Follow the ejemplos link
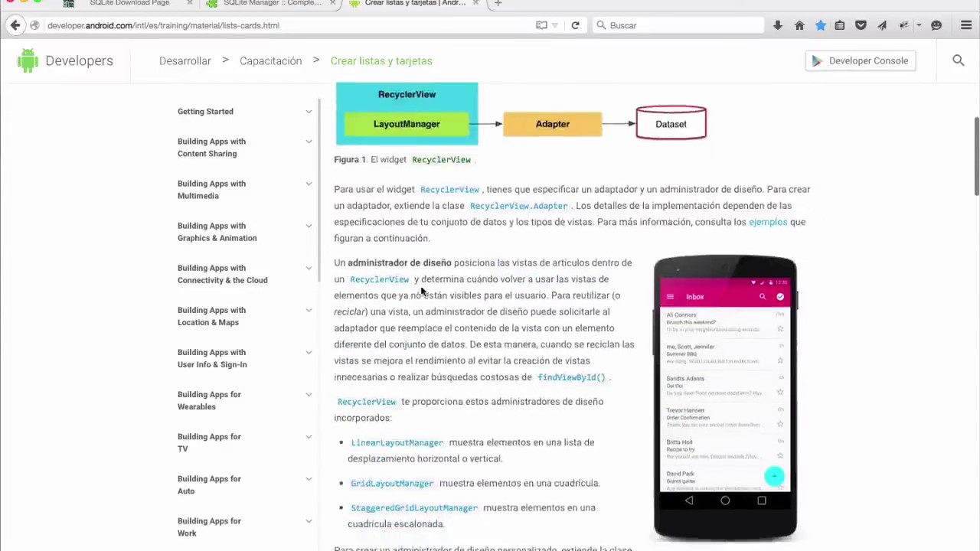 [x=768, y=222]
